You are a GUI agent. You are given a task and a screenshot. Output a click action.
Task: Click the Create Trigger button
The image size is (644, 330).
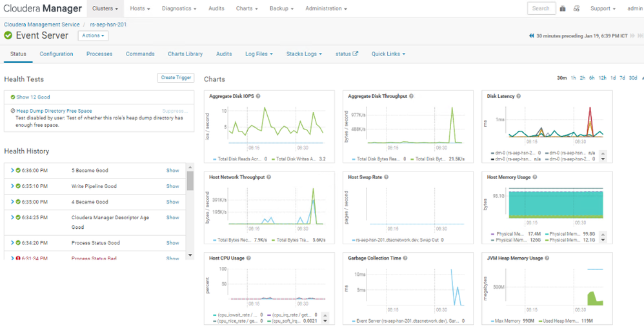[x=176, y=77]
